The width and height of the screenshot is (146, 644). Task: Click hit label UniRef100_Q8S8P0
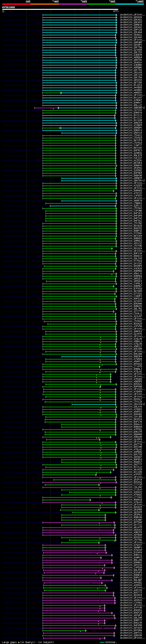[131, 45]
